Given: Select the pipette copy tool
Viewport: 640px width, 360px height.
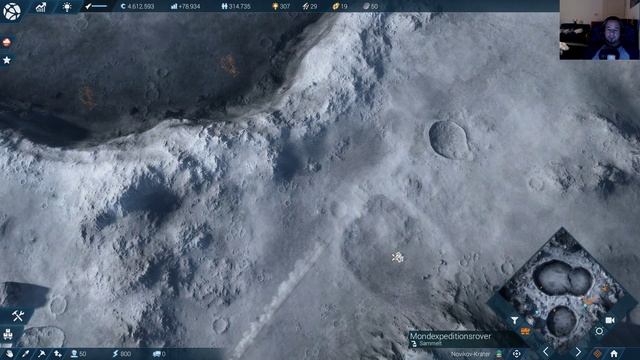Looking at the screenshot, I should [x=25, y=354].
